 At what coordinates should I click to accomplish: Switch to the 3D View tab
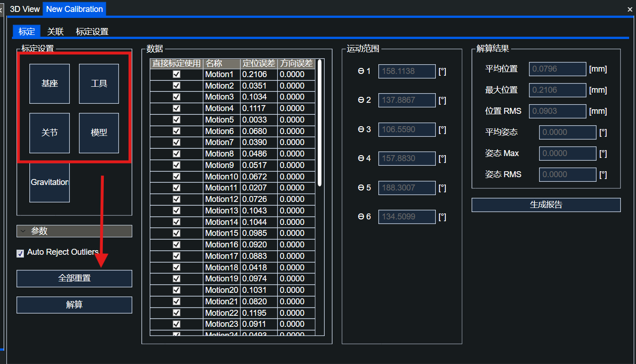25,9
